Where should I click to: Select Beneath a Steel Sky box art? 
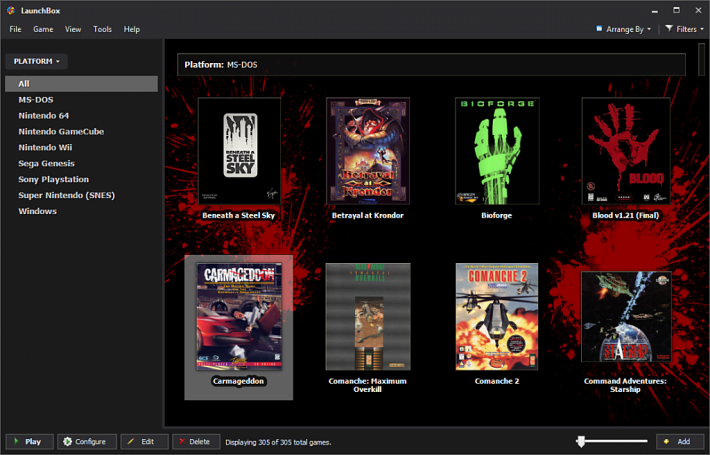tap(239, 151)
